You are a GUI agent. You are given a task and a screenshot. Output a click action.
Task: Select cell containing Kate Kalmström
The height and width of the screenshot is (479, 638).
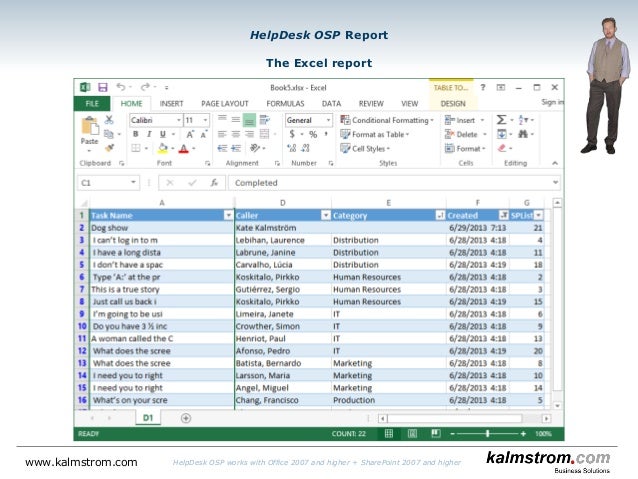click(283, 228)
